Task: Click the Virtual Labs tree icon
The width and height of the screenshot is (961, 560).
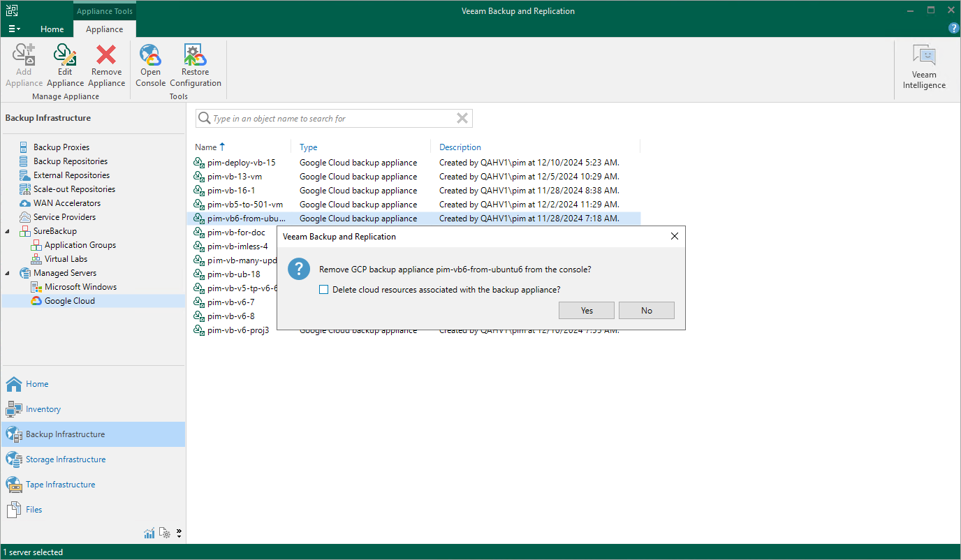Action: [36, 259]
